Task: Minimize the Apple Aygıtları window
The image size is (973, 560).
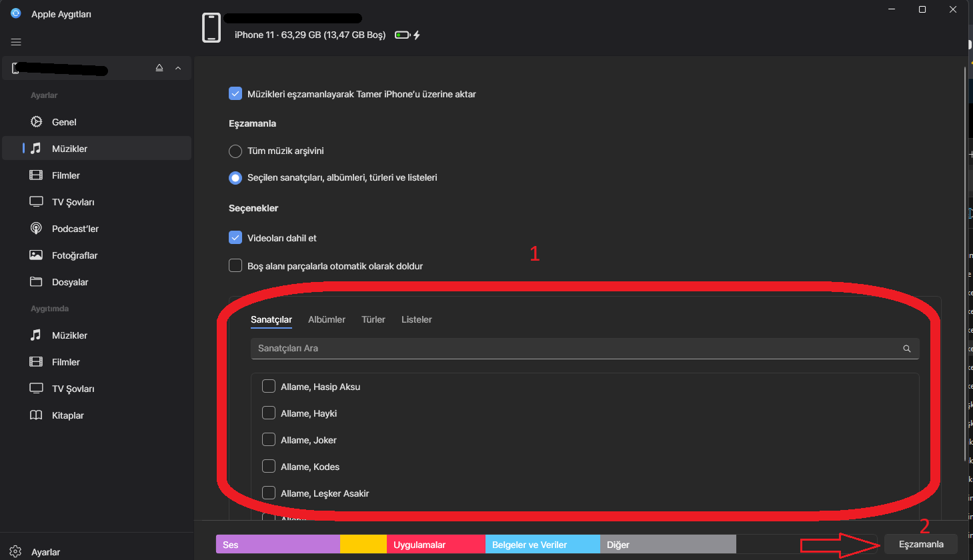Action: (x=892, y=9)
